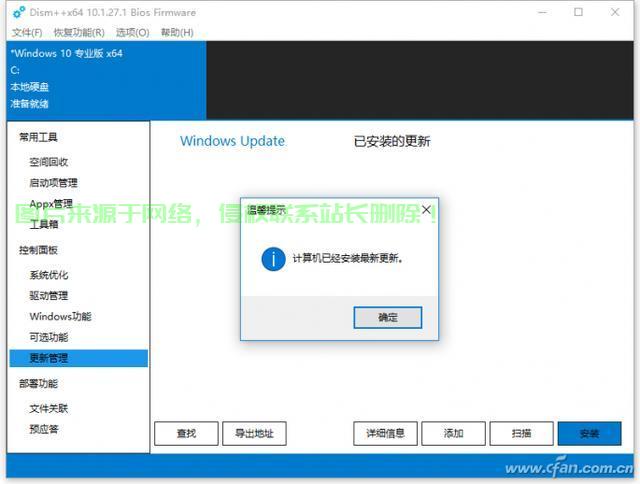Open 空间回收 in the sidebar
Image resolution: width=640 pixels, height=484 pixels.
click(49, 162)
